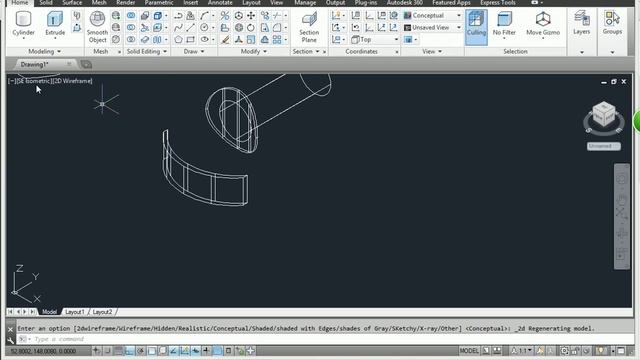Select the Polygon draw tool
The height and width of the screenshot is (360, 640).
(178, 40)
